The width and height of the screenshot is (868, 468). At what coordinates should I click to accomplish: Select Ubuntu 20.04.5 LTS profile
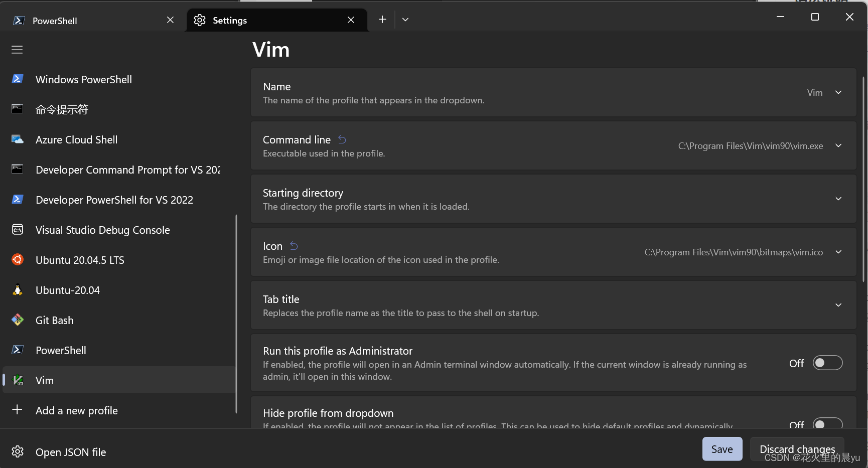(x=119, y=260)
